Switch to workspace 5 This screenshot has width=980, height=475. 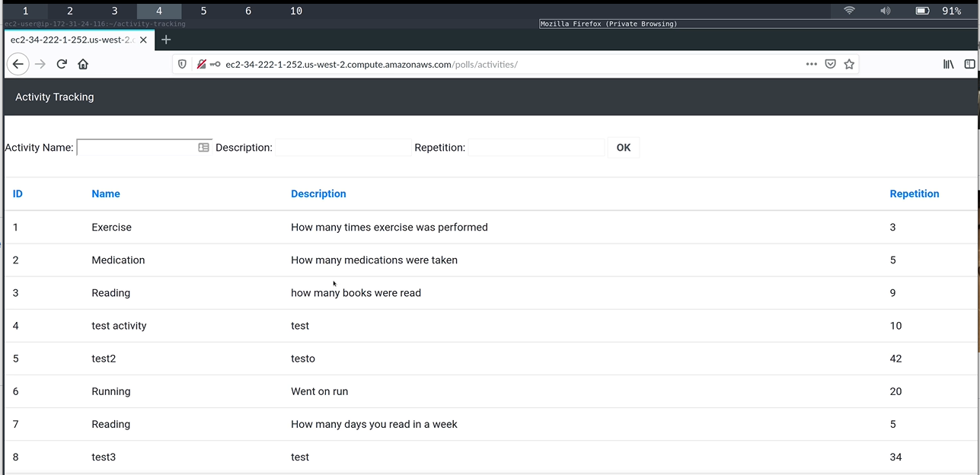tap(203, 11)
